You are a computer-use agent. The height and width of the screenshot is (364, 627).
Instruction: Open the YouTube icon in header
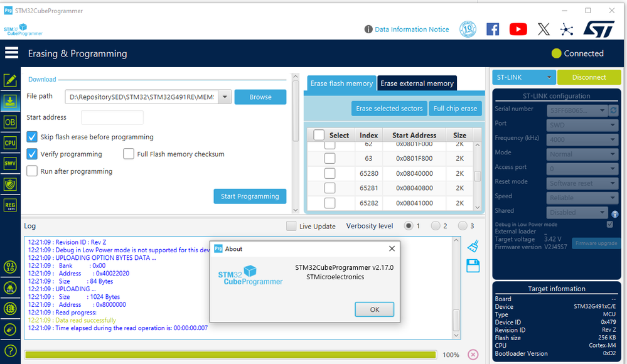pos(518,29)
